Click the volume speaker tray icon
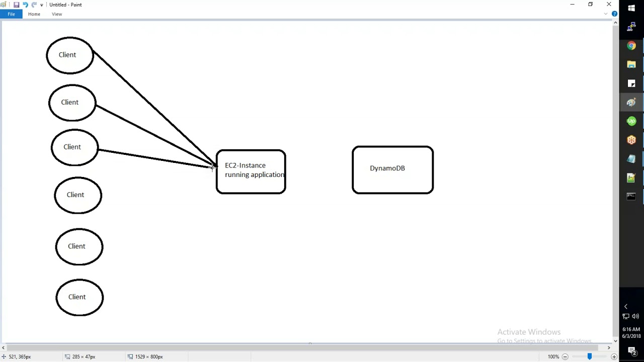This screenshot has width=644, height=362. 635,316
